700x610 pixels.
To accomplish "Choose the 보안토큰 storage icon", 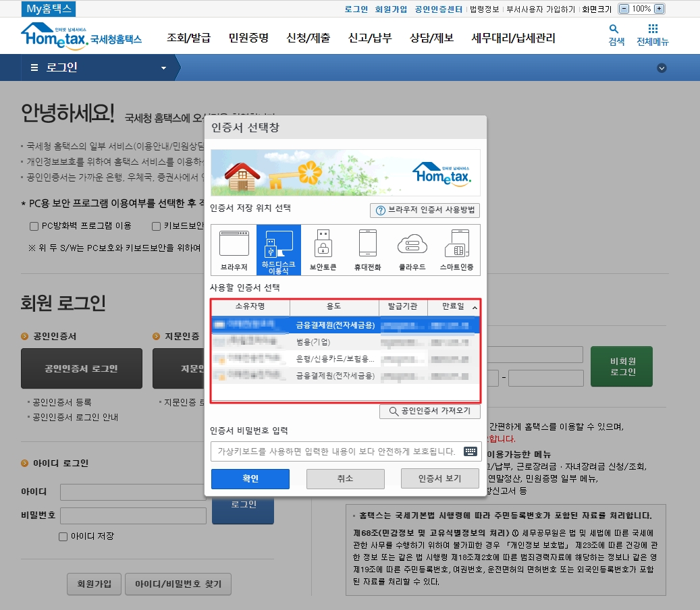I will tap(323, 250).
